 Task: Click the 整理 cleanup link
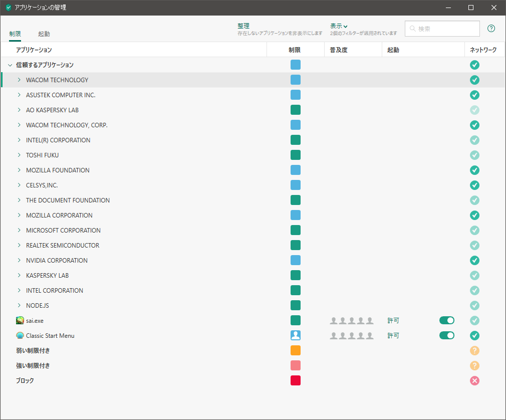(x=243, y=26)
